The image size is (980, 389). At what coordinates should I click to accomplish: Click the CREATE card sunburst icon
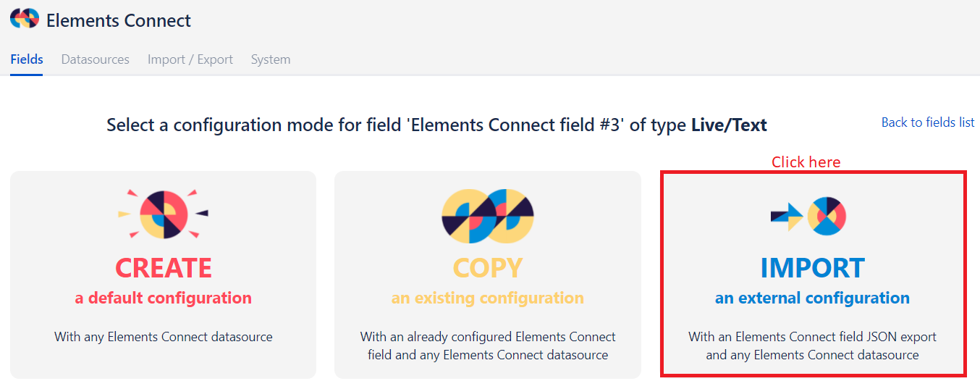[x=164, y=214]
